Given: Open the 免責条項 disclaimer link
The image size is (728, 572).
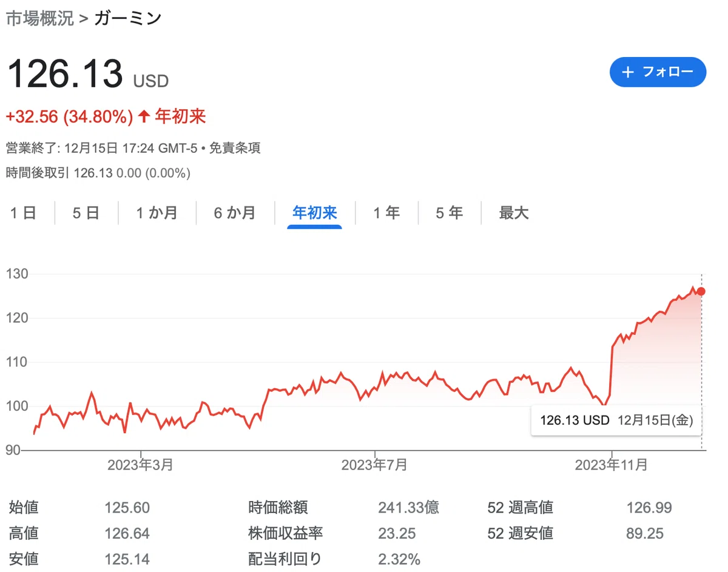Looking at the screenshot, I should [x=235, y=148].
